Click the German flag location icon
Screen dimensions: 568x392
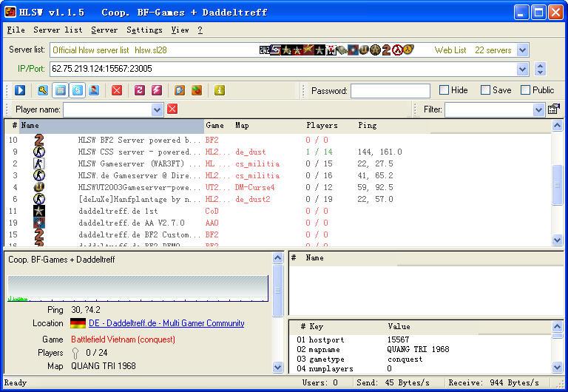tap(78, 323)
